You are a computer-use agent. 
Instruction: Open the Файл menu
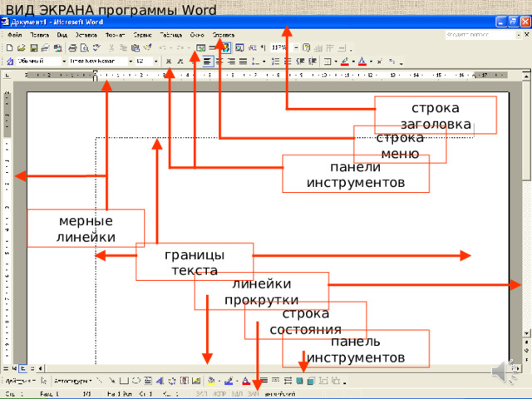coord(15,35)
